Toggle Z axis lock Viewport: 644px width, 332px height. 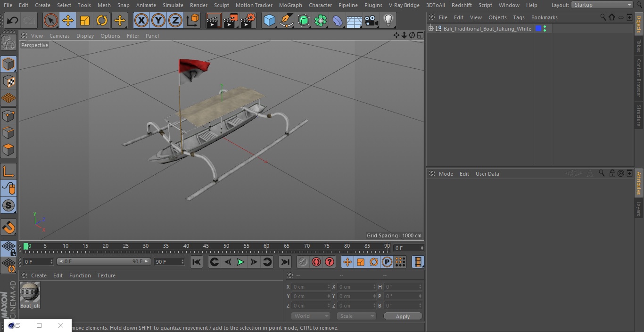(175, 20)
